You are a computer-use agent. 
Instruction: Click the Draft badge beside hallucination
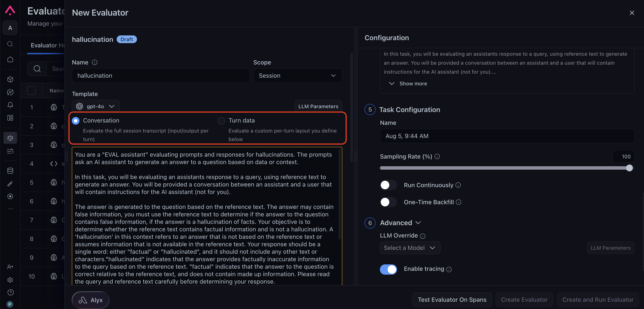pyautogui.click(x=127, y=39)
